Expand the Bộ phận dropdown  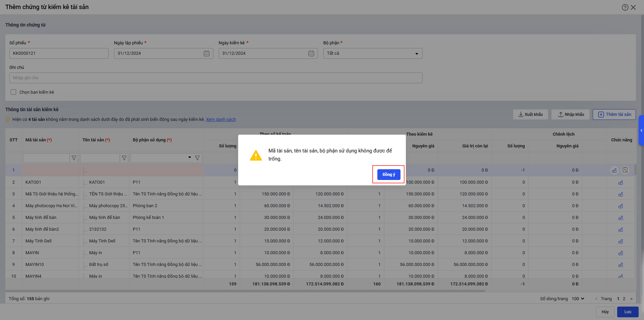(x=417, y=53)
